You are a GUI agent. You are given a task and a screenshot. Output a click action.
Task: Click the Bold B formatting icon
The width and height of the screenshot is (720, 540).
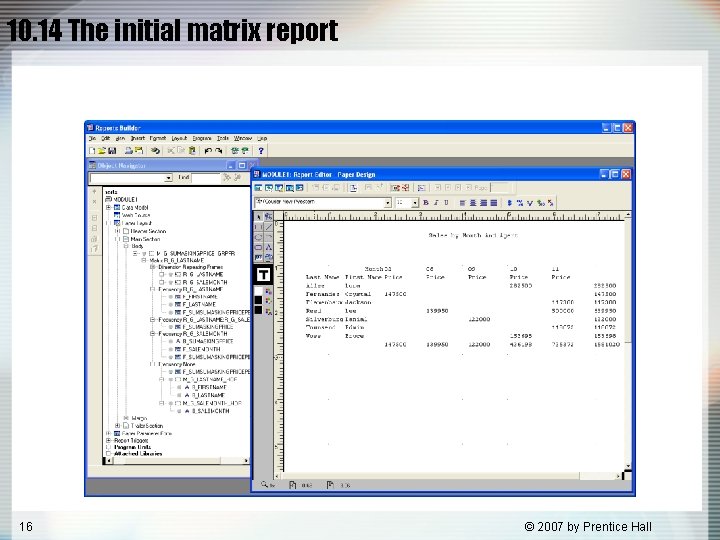pos(426,202)
